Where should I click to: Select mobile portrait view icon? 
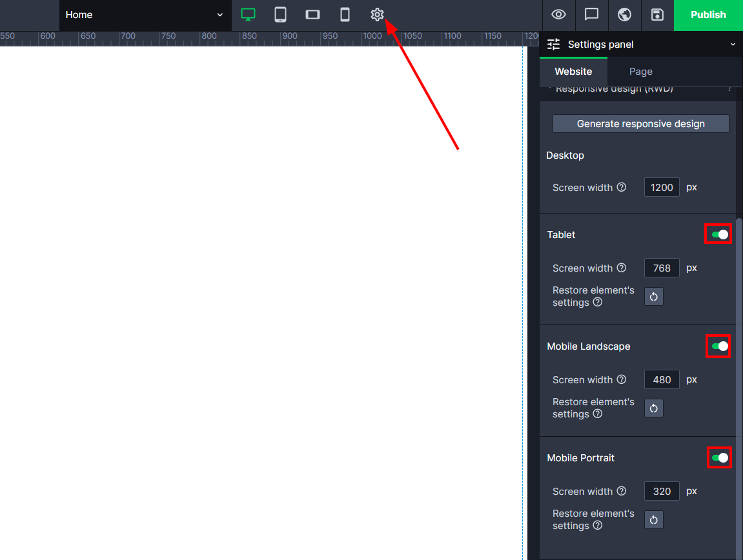tap(345, 15)
